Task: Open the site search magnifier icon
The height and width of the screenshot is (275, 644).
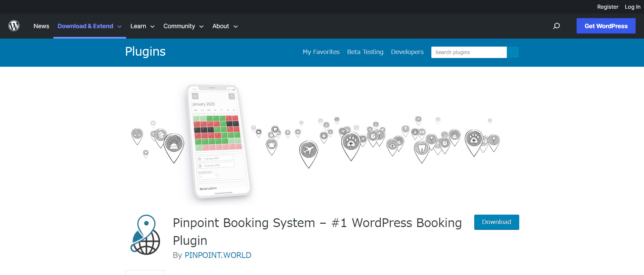Action: pos(556,26)
